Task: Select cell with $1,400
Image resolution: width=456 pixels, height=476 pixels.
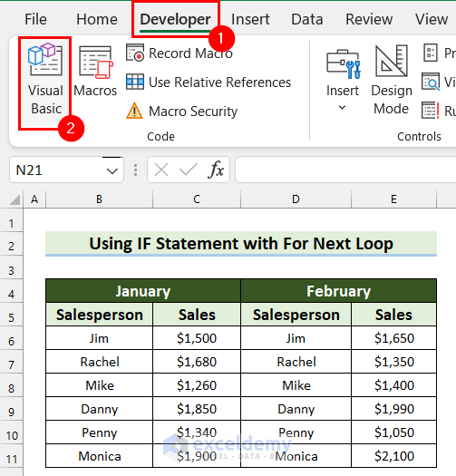Action: [x=393, y=385]
